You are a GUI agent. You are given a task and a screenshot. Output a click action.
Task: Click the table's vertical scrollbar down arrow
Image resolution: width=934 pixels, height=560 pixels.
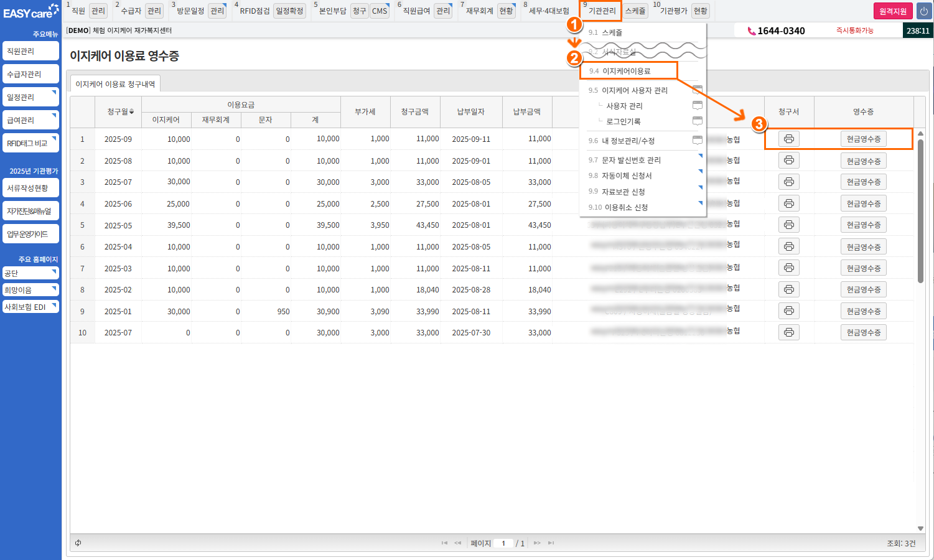pos(920,528)
